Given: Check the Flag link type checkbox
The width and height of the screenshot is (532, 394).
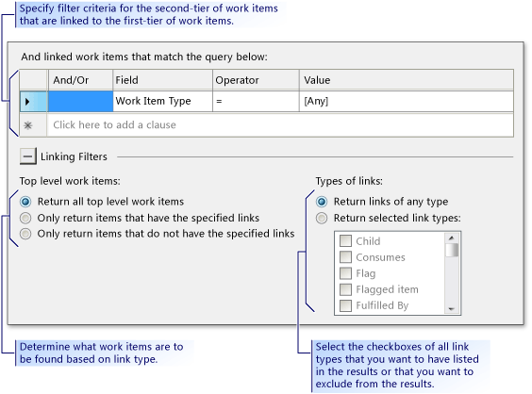Looking at the screenshot, I should pyautogui.click(x=345, y=273).
